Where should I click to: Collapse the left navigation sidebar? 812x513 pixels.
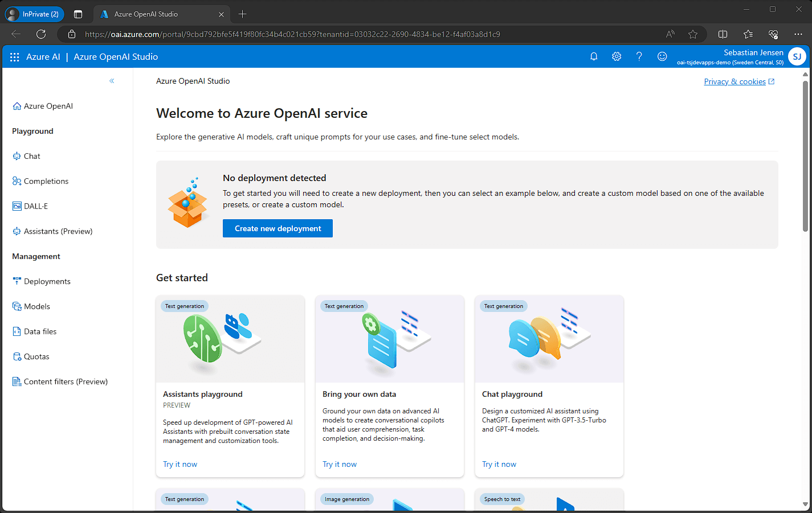[x=112, y=81]
